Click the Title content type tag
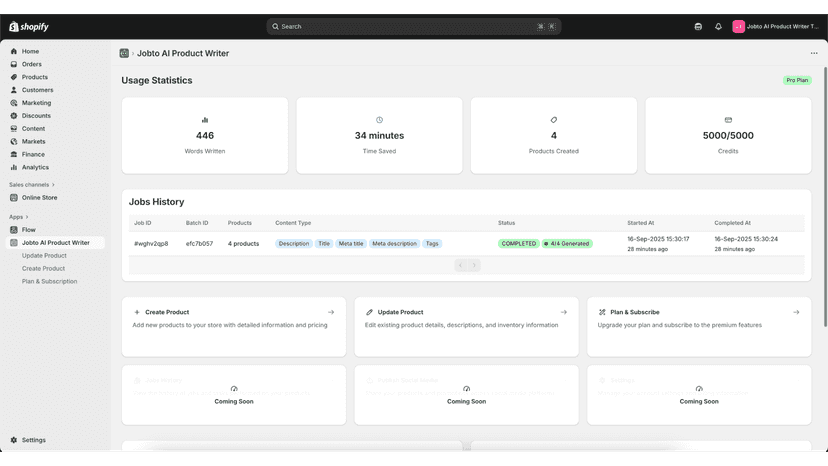828x466 pixels. [x=324, y=244]
